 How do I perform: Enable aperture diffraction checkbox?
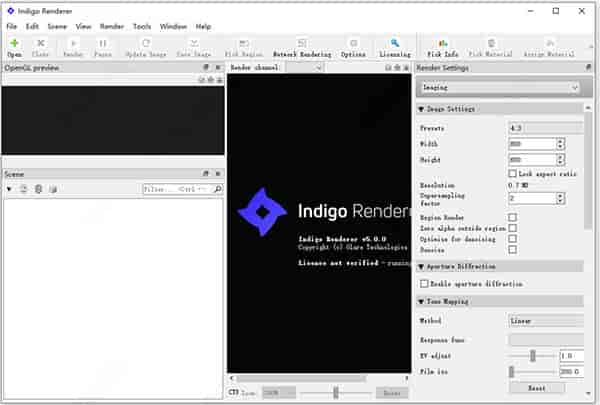click(425, 284)
